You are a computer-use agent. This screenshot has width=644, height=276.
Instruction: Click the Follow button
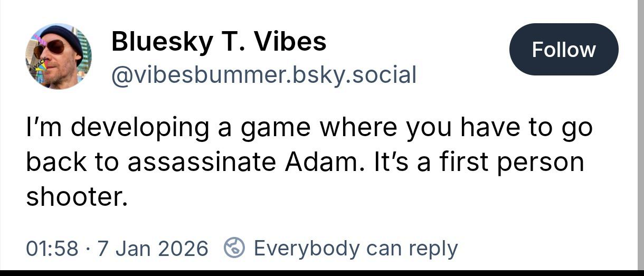[x=564, y=50]
